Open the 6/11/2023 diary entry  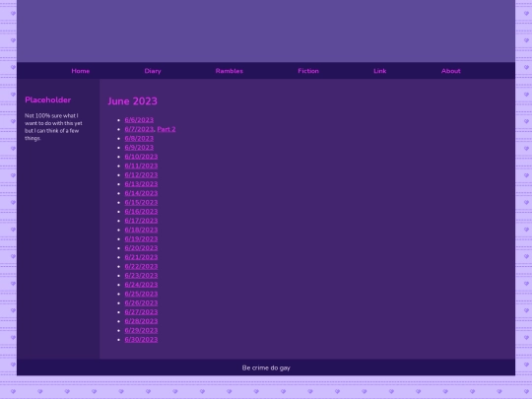click(141, 166)
